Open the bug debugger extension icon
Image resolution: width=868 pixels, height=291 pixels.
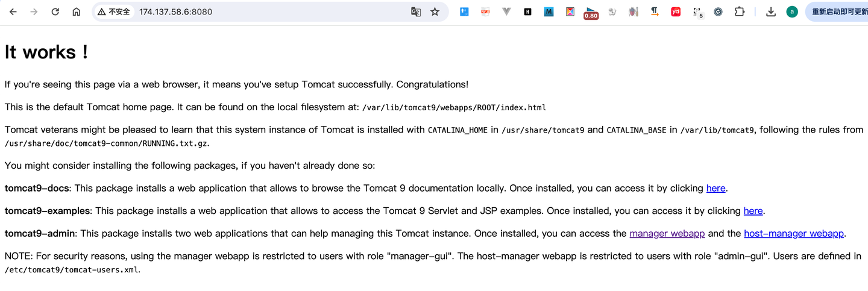pos(633,11)
